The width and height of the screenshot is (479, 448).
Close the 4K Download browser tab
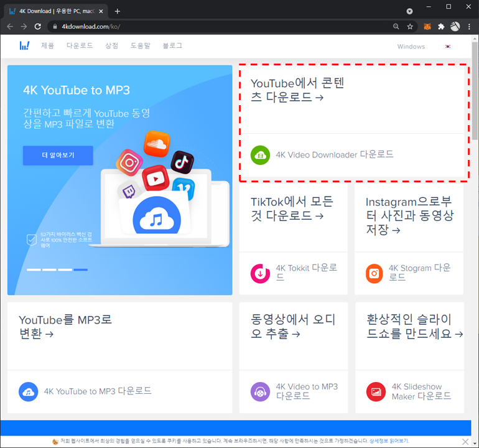click(x=101, y=11)
